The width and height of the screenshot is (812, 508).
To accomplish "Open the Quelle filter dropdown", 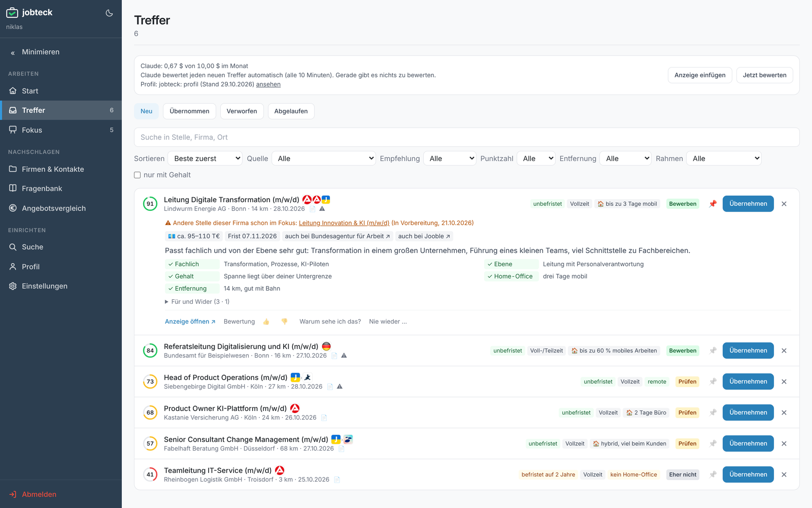I will point(323,158).
